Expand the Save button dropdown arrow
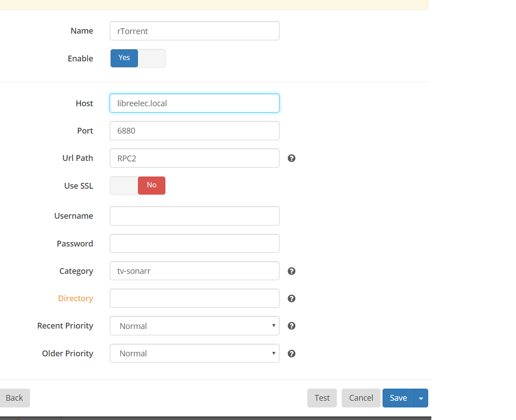516x420 pixels. (x=421, y=398)
